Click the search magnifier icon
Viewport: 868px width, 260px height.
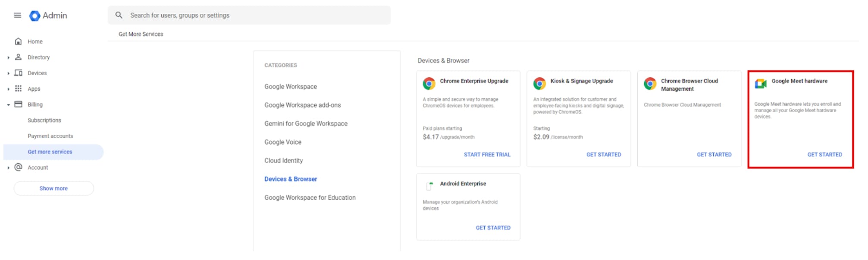tap(119, 16)
